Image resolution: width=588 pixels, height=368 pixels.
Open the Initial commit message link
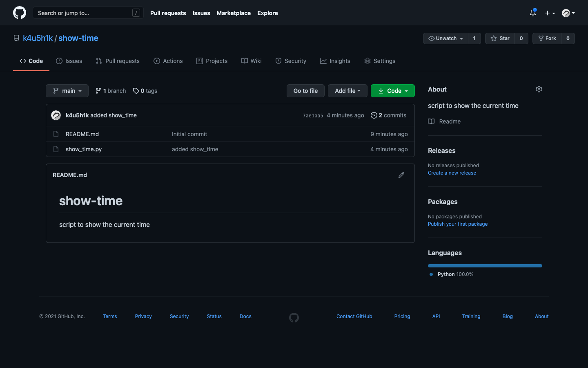[189, 134]
